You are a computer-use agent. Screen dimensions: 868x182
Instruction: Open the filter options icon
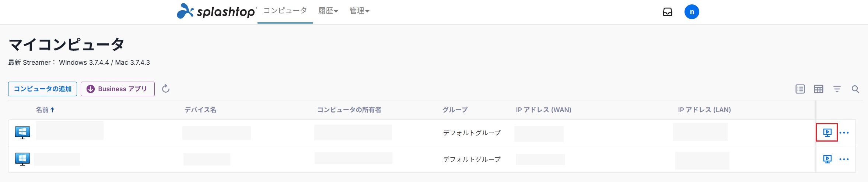coord(837,89)
